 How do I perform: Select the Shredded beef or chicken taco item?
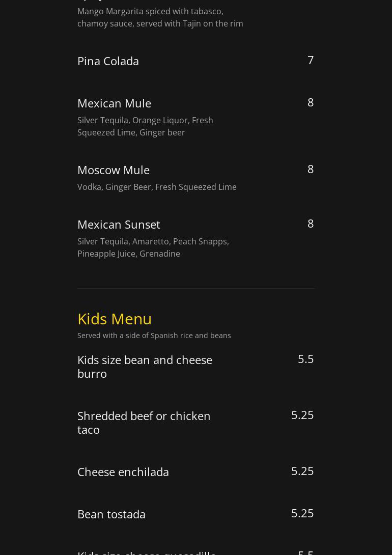coord(144,423)
